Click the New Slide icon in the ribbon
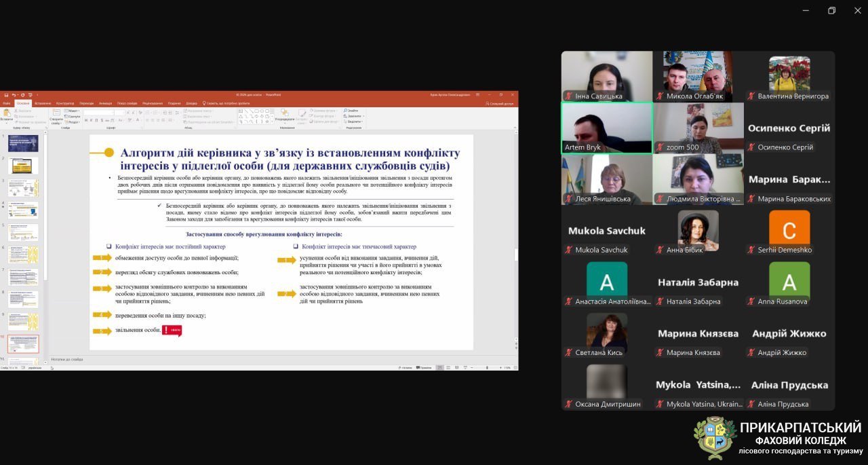The height and width of the screenshot is (465, 868). click(56, 114)
